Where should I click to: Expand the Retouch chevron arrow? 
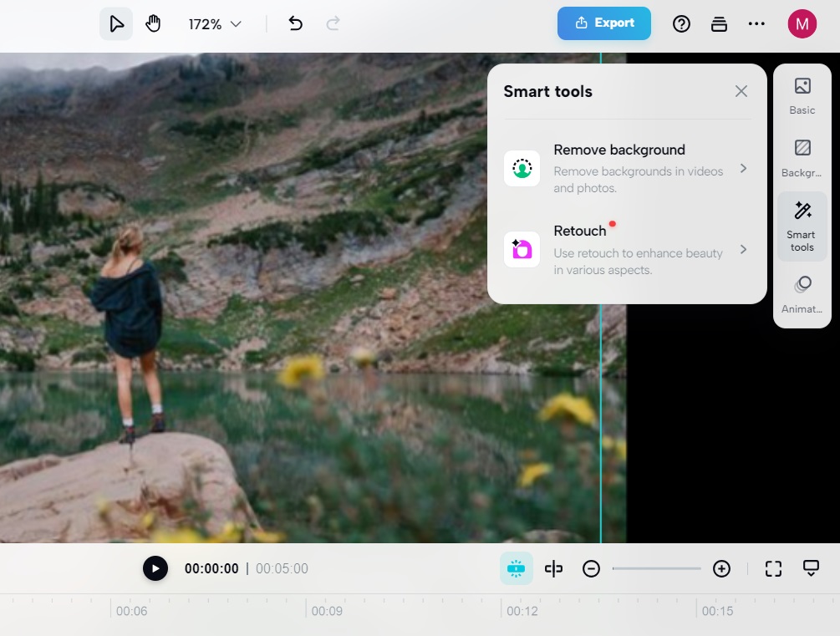(x=743, y=249)
